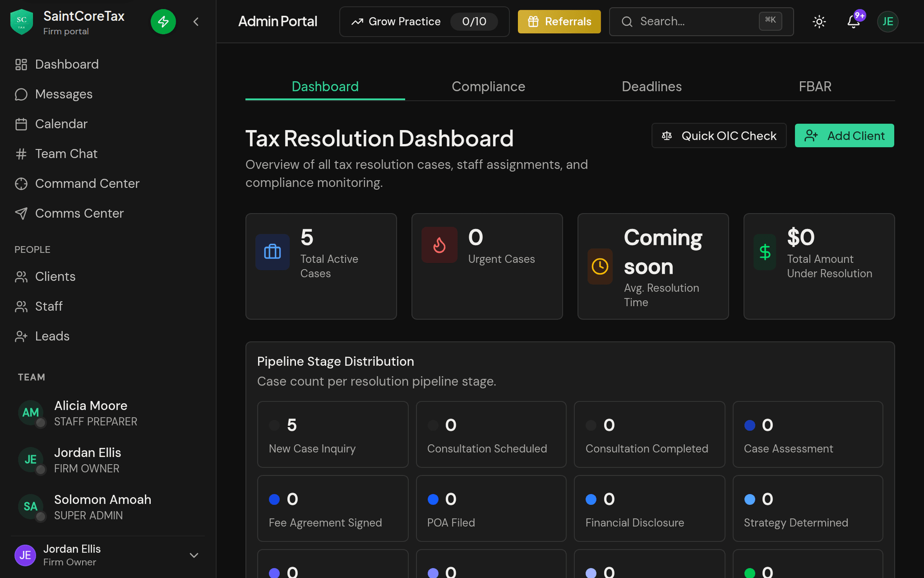The height and width of the screenshot is (578, 924).
Task: Select team member Alicia Moore
Action: [x=108, y=413]
